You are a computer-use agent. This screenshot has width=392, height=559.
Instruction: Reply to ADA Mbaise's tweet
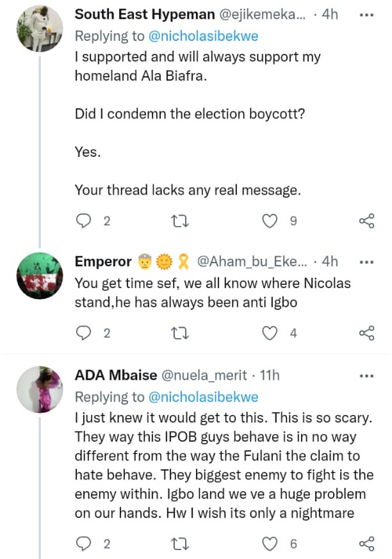coord(84,544)
